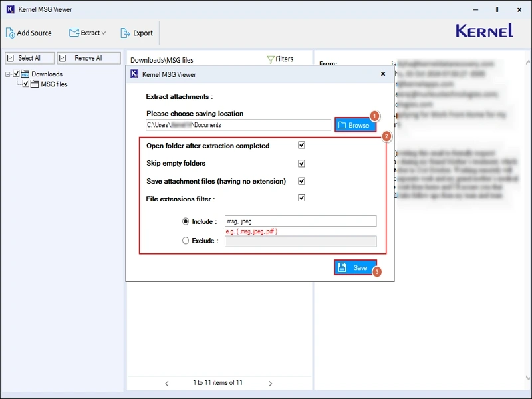Click the Include extensions text field
The image size is (532, 399).
[x=300, y=221]
